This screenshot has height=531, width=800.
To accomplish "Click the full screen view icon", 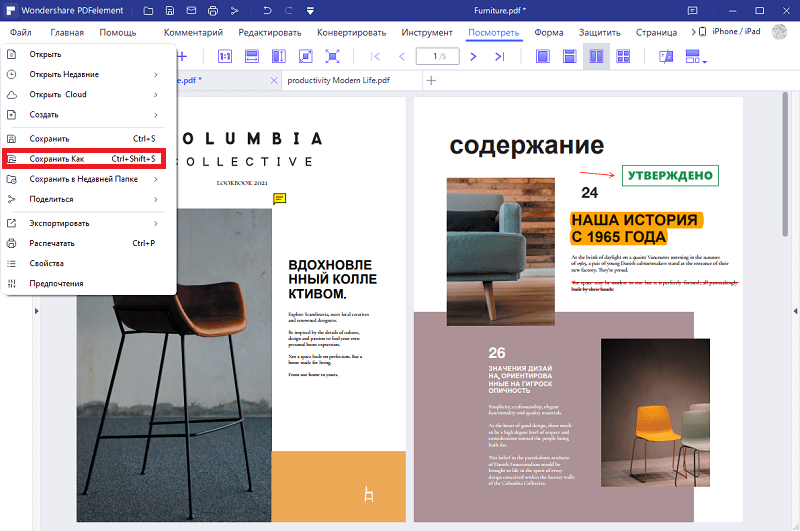I will (332, 56).
